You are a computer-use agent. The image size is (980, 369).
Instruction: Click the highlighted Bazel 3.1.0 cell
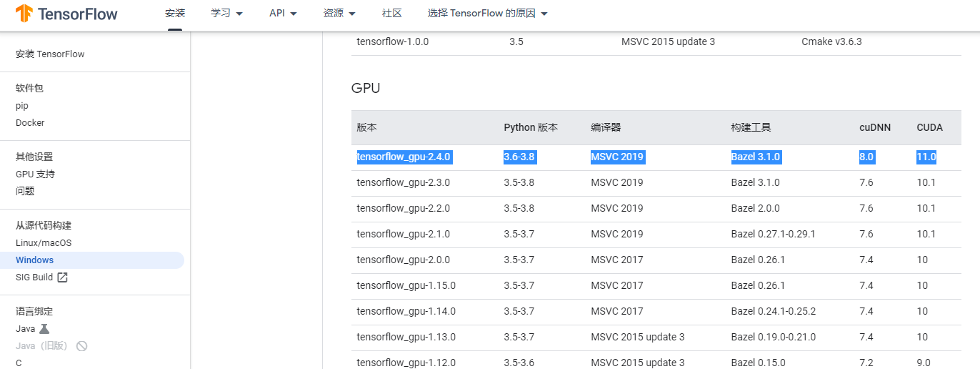pyautogui.click(x=756, y=157)
